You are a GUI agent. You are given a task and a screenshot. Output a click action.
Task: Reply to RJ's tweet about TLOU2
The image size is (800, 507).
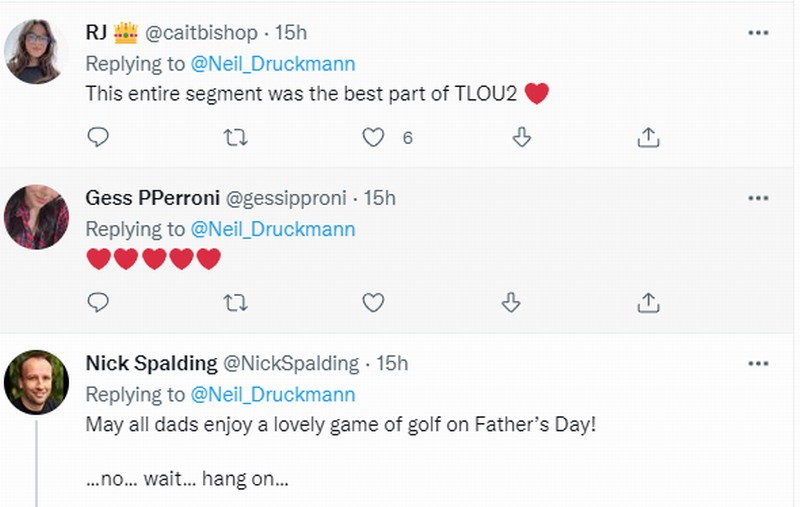click(98, 137)
